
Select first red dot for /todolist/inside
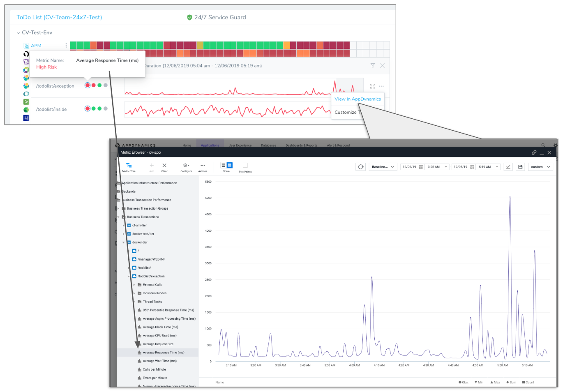[x=88, y=109]
